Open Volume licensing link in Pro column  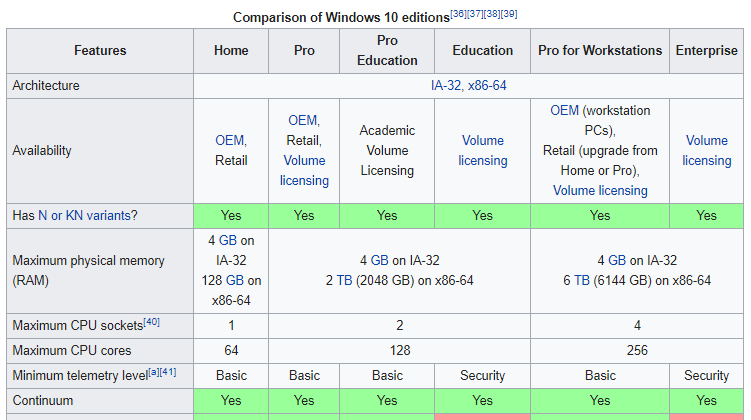point(304,170)
